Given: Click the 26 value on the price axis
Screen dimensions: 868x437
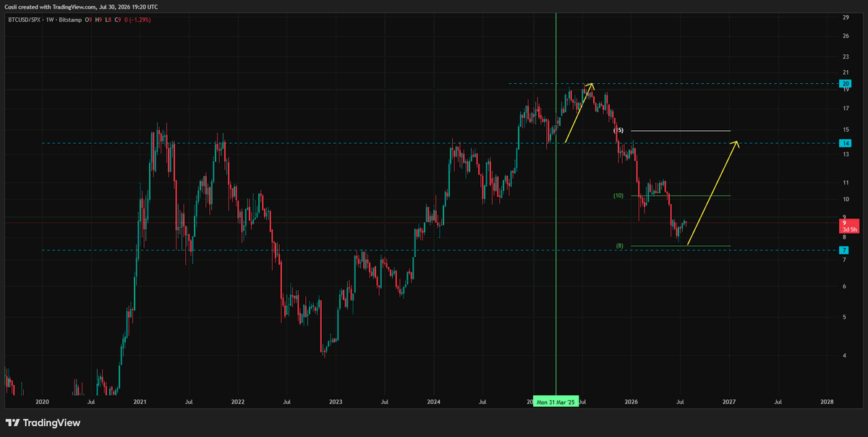Looking at the screenshot, I should click(x=845, y=35).
